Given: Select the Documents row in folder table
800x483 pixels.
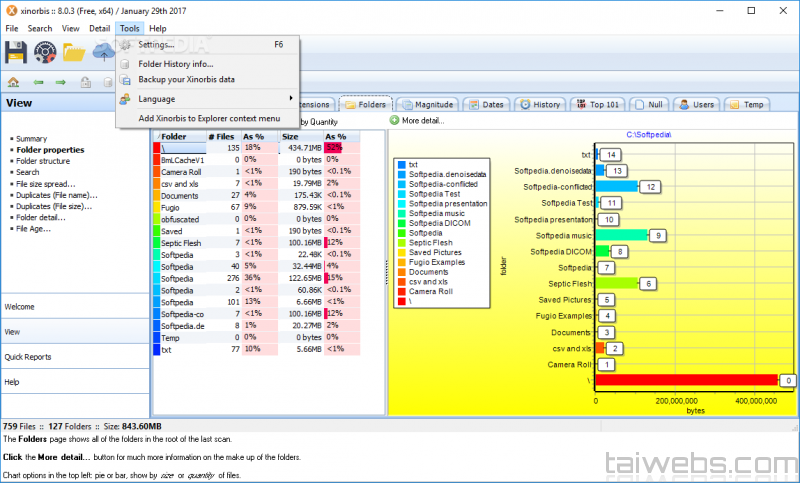Looking at the screenshot, I should (180, 195).
